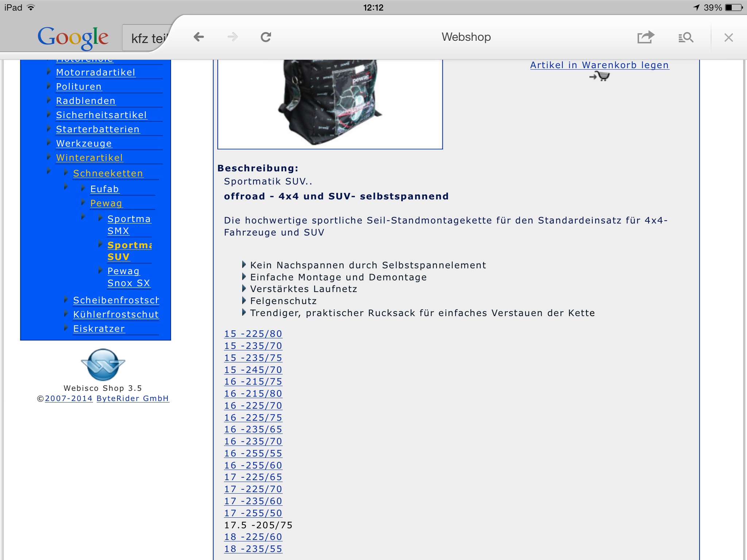Select tire size 16 -225/70

(253, 405)
